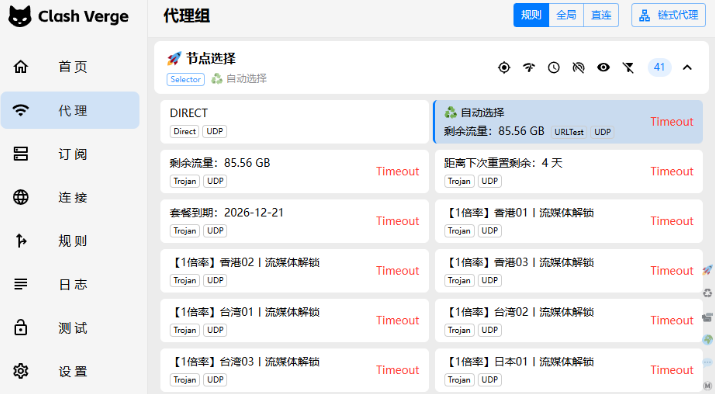The width and height of the screenshot is (715, 394).
Task: Retest Timeout on 台湾01 node
Action: [x=397, y=321]
